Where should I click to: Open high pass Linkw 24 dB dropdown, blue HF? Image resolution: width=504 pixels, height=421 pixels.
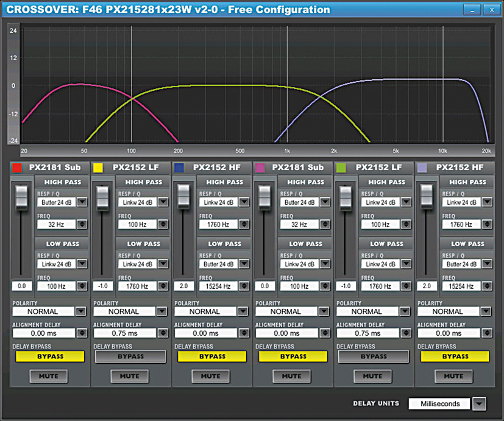click(x=244, y=202)
